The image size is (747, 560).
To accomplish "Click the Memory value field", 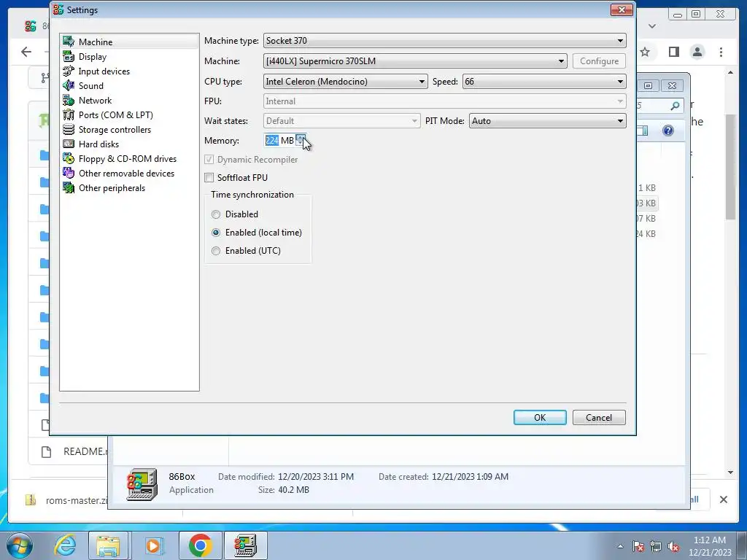I will (x=279, y=141).
